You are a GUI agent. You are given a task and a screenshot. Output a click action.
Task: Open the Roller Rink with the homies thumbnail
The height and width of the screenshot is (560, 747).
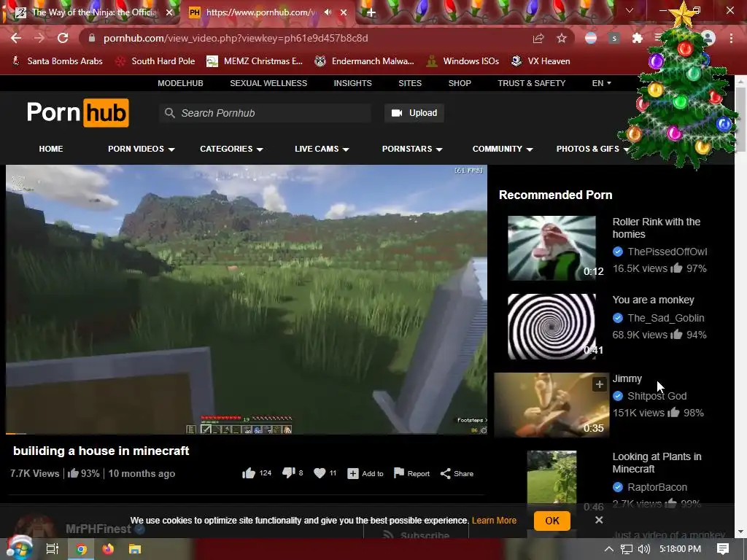pos(551,248)
